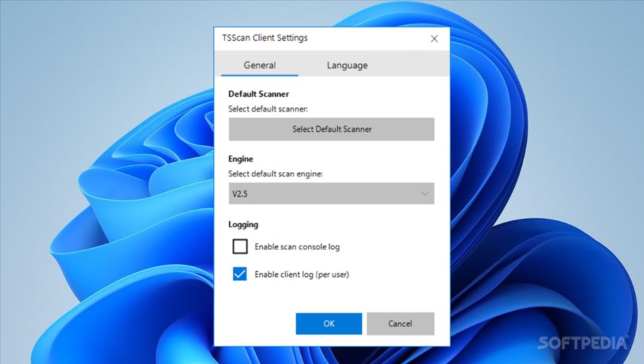Confirm settings with OK button

coord(329,323)
